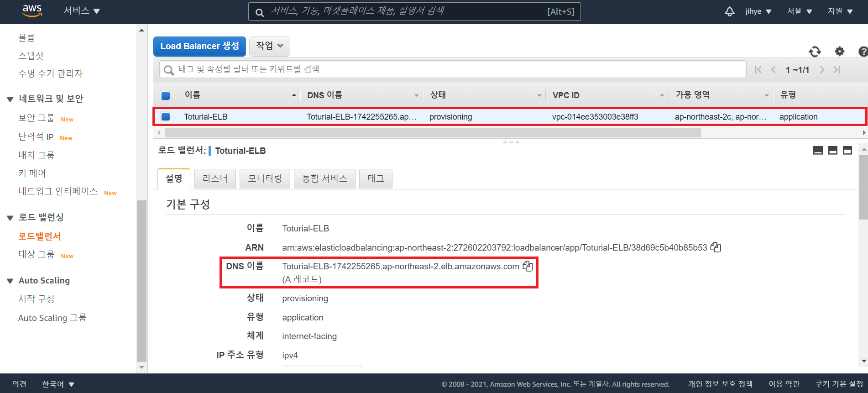Open the 서울 region dropdown
Viewport: 868px width, 393px height.
(800, 11)
